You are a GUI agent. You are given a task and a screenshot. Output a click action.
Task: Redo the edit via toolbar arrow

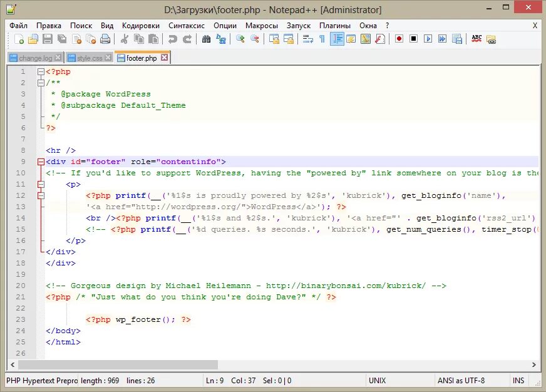click(x=187, y=39)
